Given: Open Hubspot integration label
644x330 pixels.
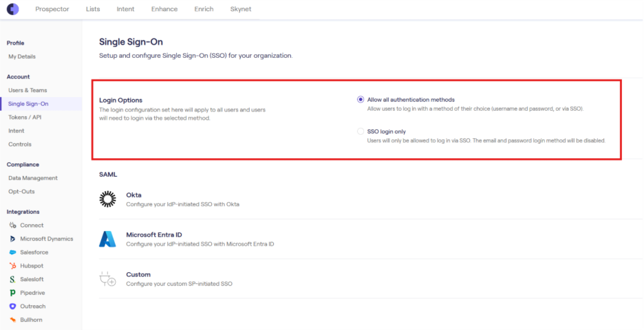Looking at the screenshot, I should pos(32,266).
